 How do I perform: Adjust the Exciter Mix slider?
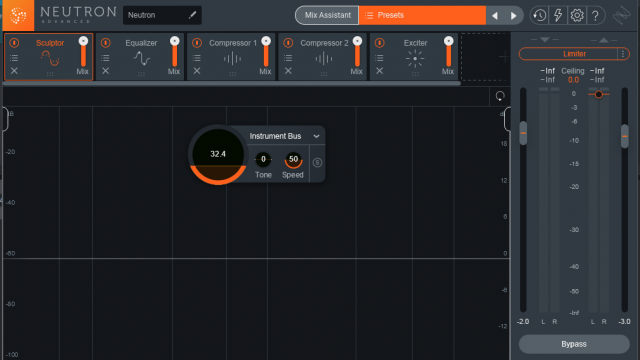[449, 51]
